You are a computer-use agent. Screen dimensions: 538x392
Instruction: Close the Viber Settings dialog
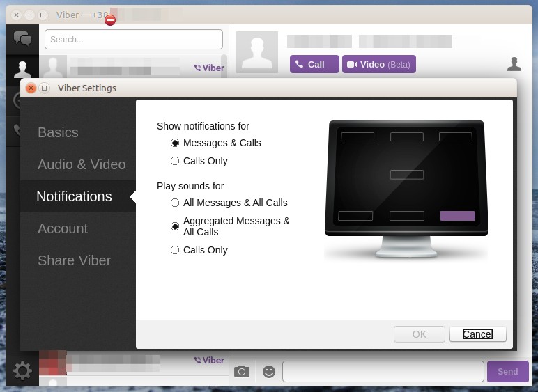pyautogui.click(x=31, y=88)
